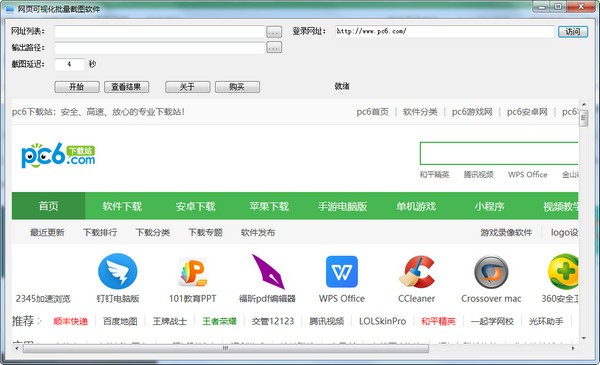This screenshot has height=365, width=600.
Task: Browse for 输出路径 folder with the ellipsis button
Action: pyautogui.click(x=274, y=47)
